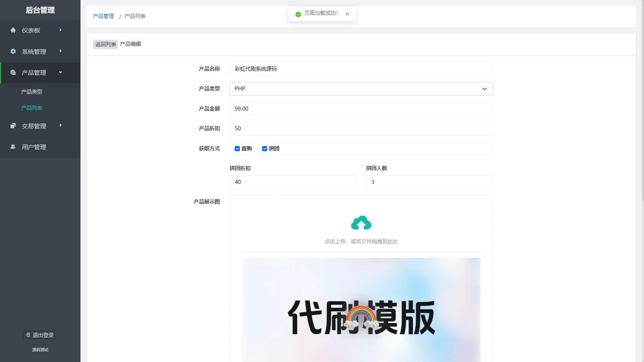Select 产品列表 in the sidebar submenu

pos(32,108)
